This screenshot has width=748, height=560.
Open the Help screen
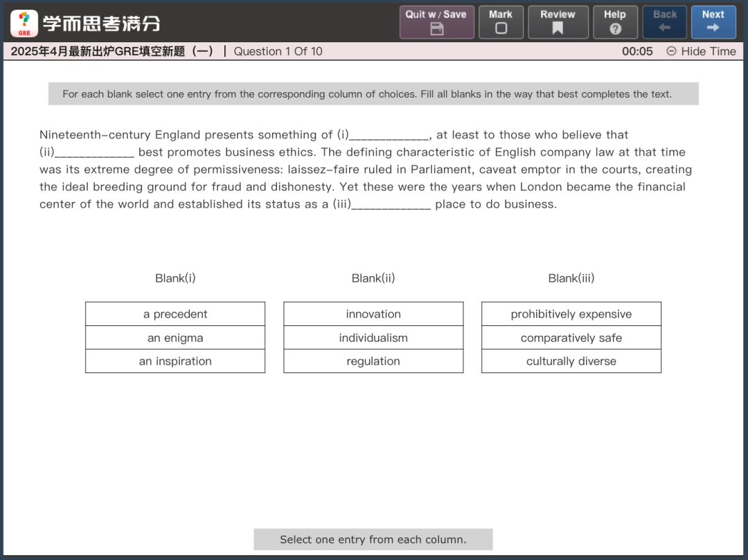615,22
